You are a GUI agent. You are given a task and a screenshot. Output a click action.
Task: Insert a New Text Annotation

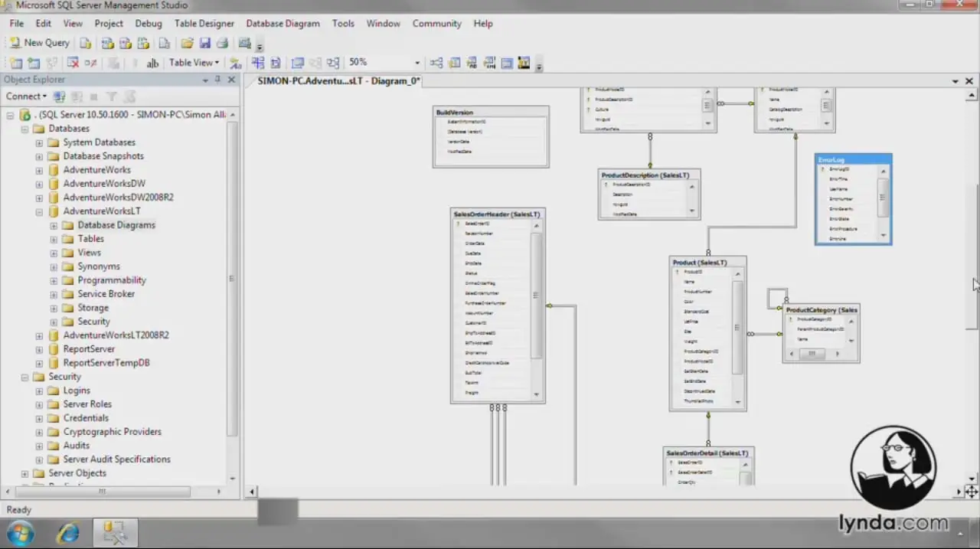pyautogui.click(x=152, y=63)
